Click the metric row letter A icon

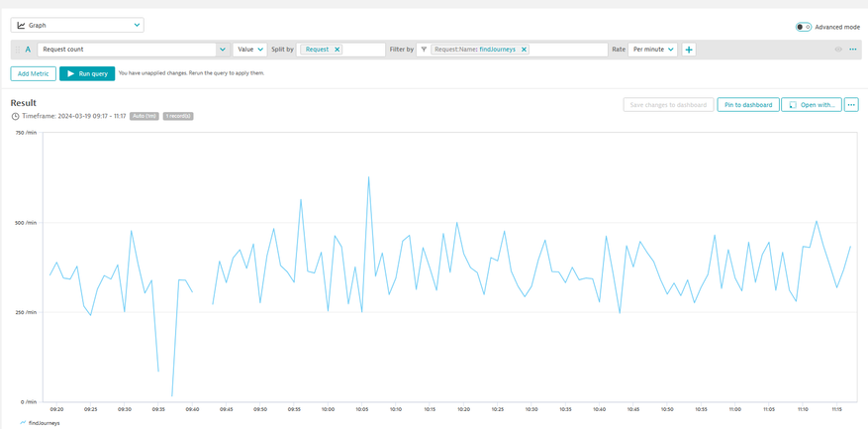pos(28,50)
